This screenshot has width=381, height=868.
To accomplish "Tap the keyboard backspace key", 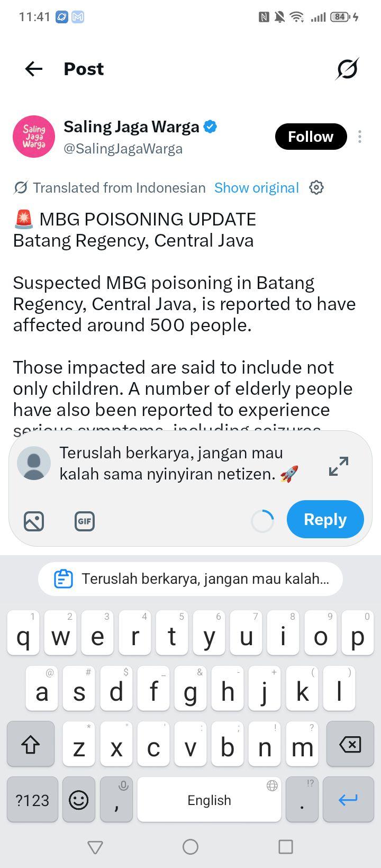I will point(350,744).
